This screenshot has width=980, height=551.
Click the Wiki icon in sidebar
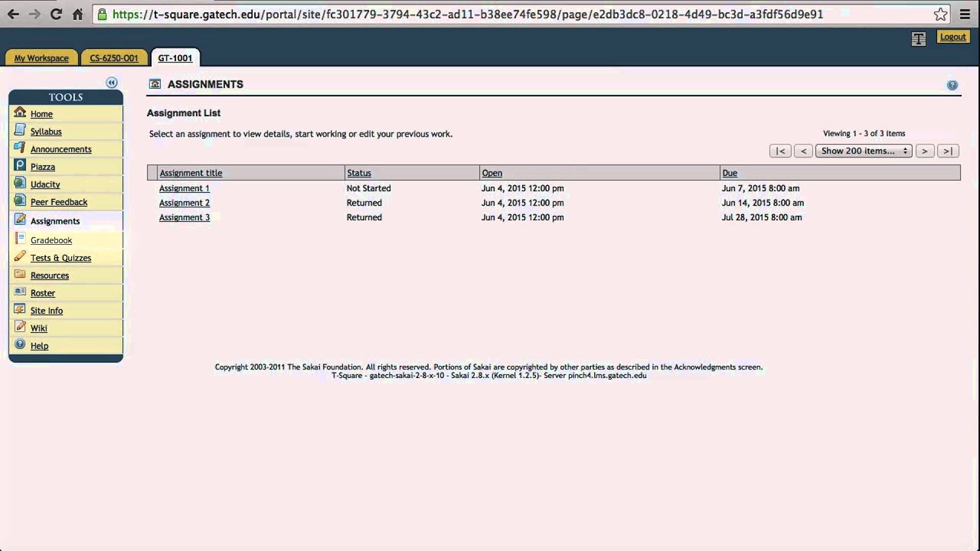point(20,327)
